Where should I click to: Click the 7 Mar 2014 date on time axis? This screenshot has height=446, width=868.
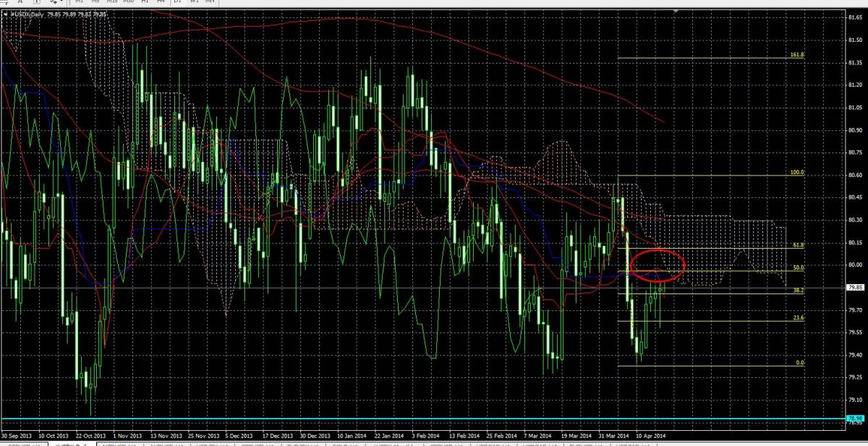point(540,436)
